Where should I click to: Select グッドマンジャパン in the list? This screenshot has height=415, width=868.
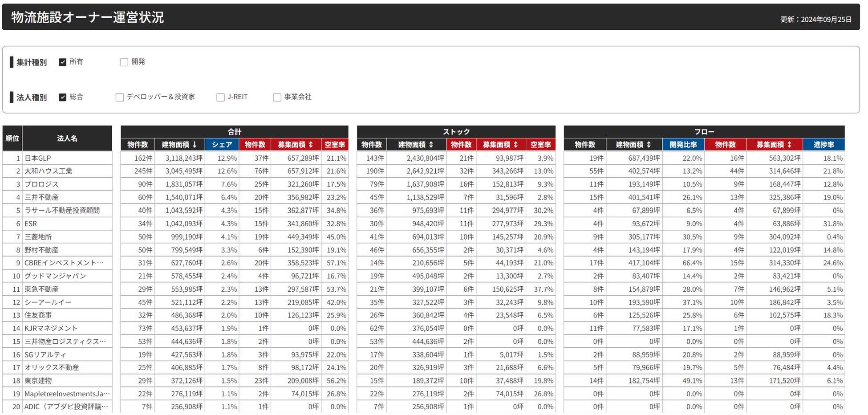pos(55,276)
